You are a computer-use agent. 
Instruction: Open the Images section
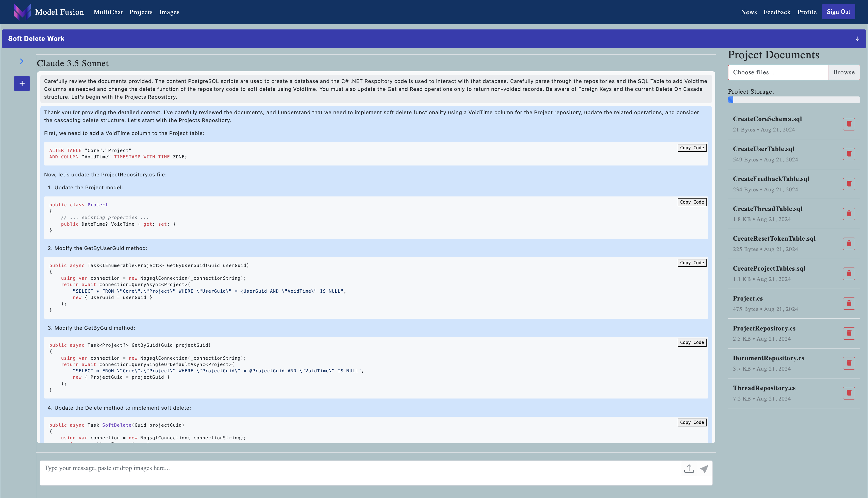[169, 12]
